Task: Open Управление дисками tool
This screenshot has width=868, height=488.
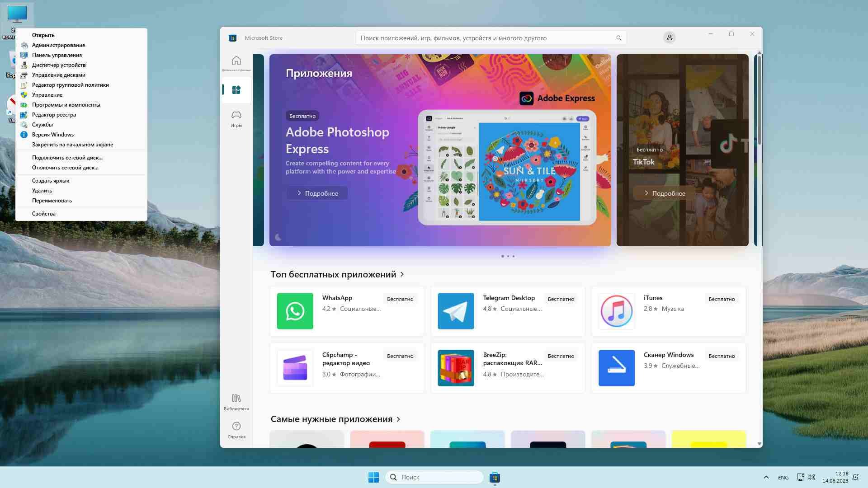Action: pos(58,75)
